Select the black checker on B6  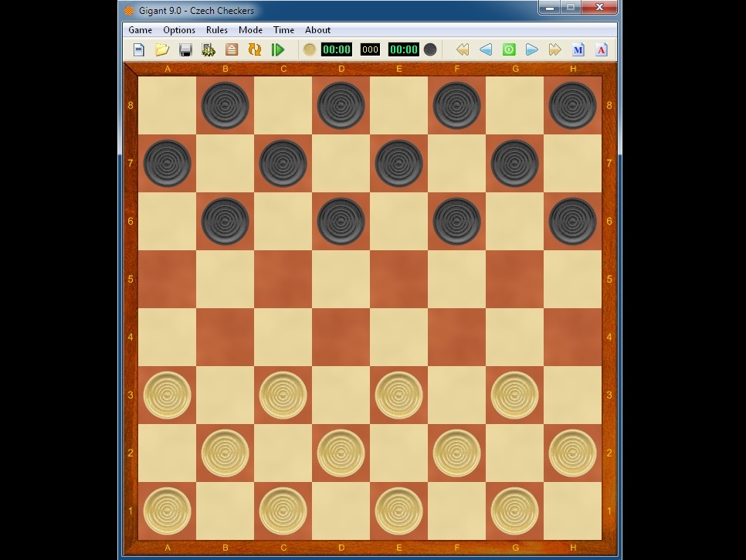(225, 221)
